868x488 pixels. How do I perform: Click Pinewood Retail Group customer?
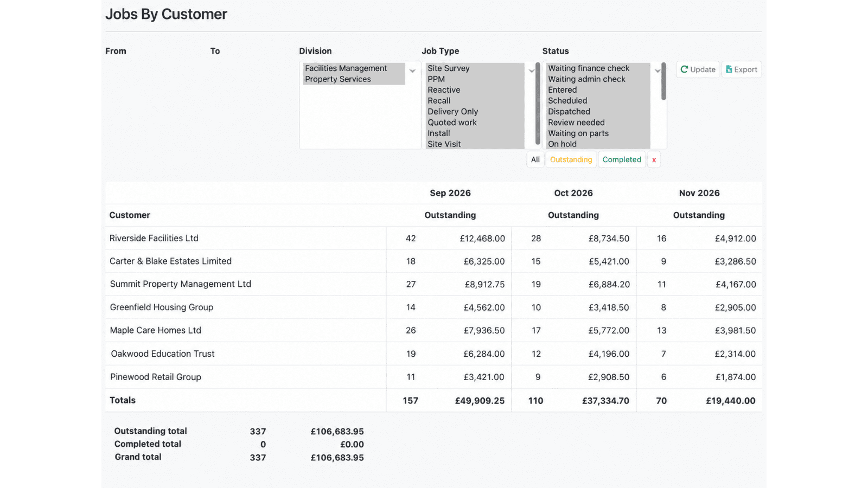[x=156, y=377]
